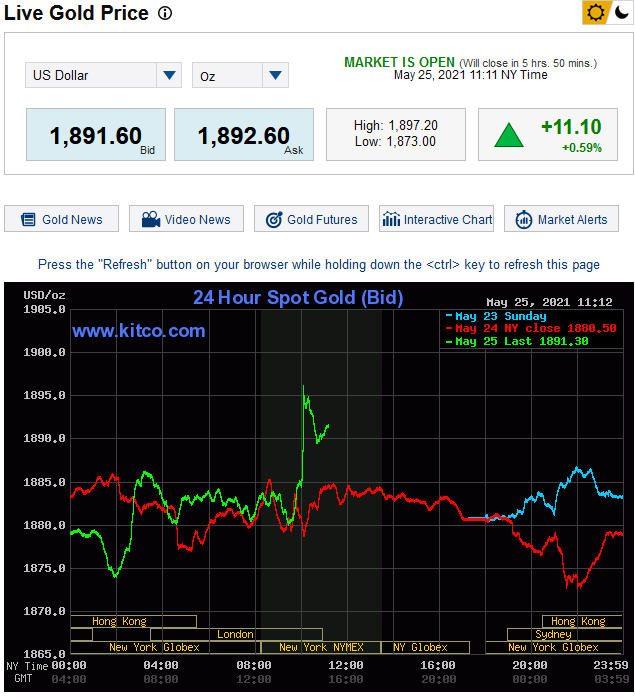Click the left Hong Kong session bar

[133, 621]
